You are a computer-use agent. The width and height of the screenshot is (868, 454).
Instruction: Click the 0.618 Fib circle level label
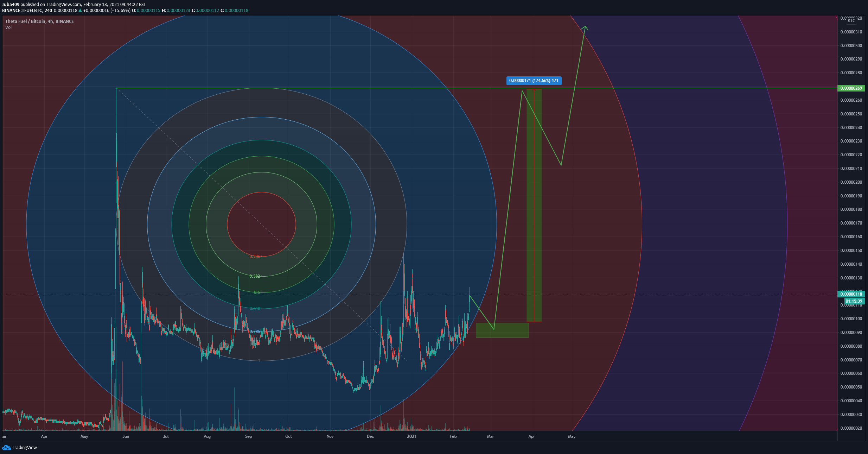255,309
